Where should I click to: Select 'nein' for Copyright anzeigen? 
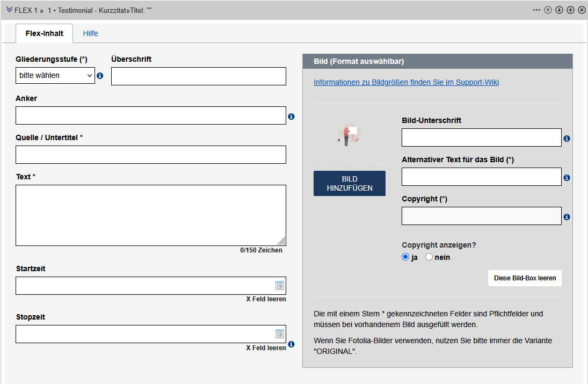[429, 257]
